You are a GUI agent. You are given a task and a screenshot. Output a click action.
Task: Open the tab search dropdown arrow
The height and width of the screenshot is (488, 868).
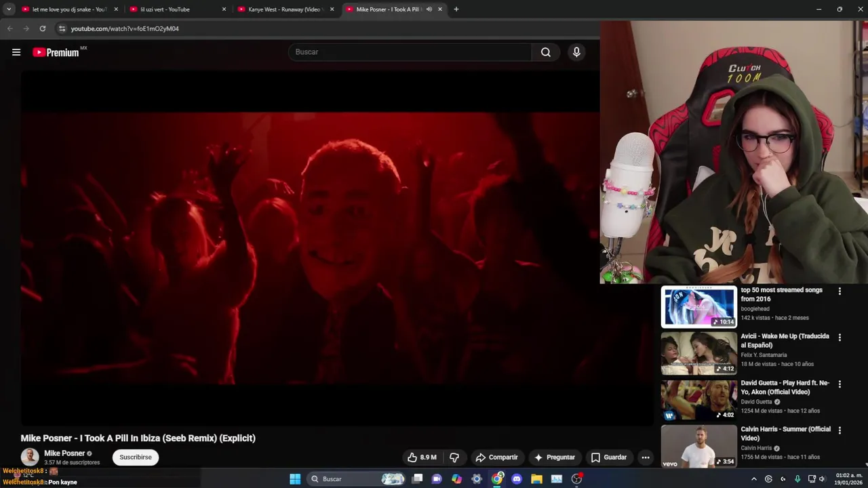[9, 9]
